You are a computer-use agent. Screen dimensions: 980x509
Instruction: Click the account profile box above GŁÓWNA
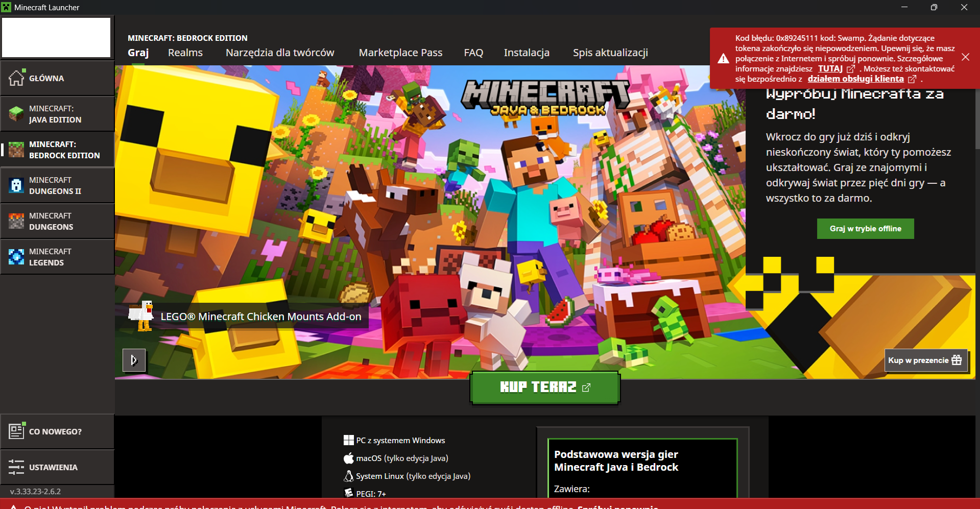pyautogui.click(x=56, y=38)
